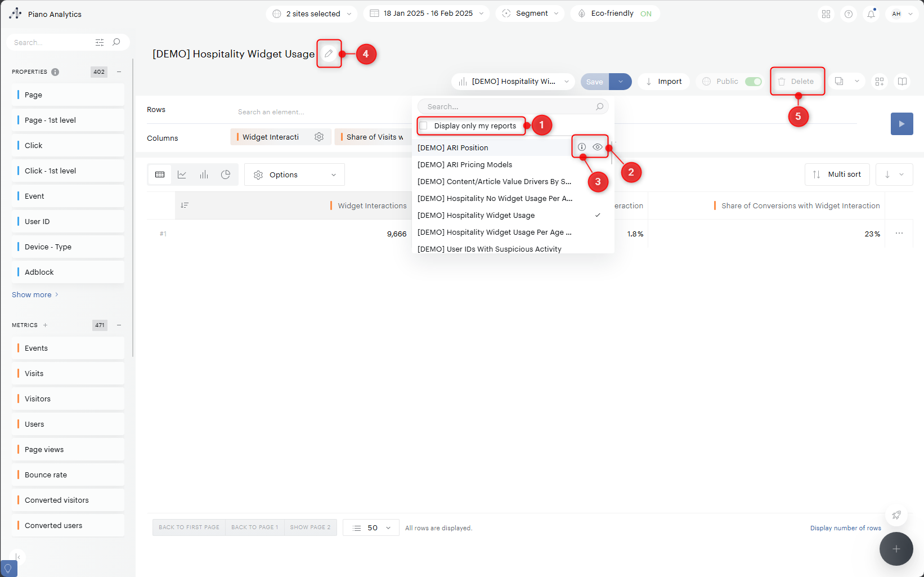Check Display only my reports
This screenshot has height=577, width=924.
click(424, 126)
